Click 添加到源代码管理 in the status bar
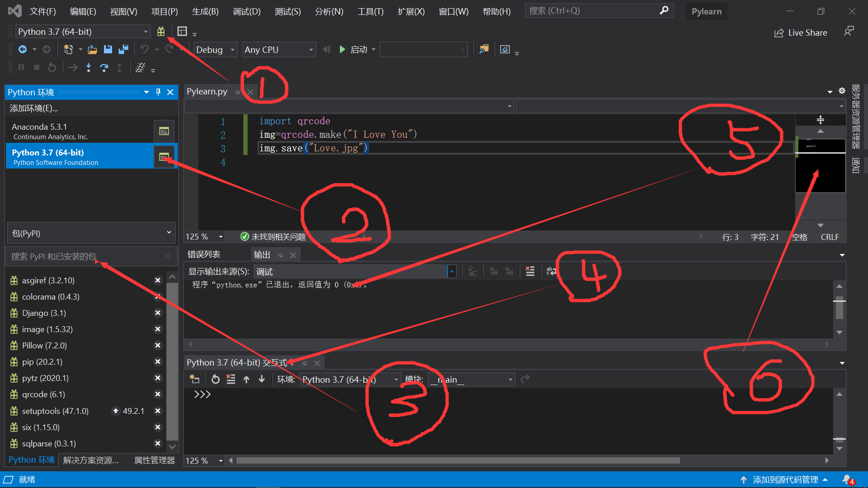Image resolution: width=868 pixels, height=488 pixels. pos(786,479)
